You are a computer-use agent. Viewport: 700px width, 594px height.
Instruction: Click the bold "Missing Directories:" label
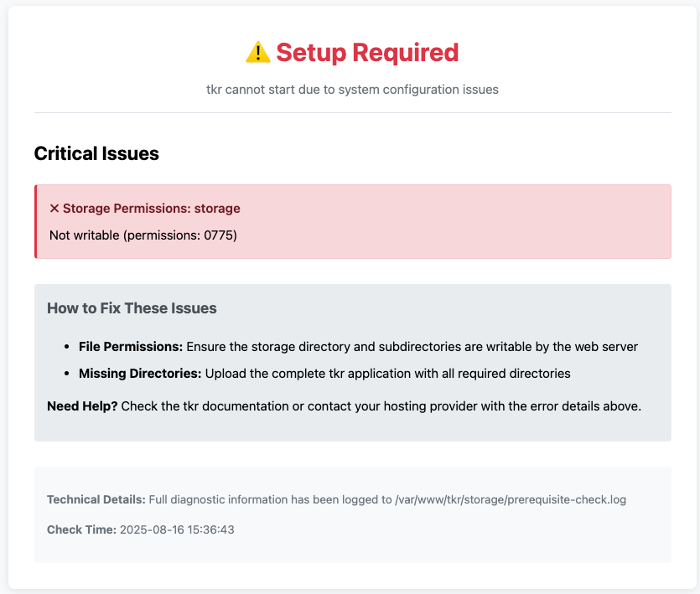tap(140, 373)
